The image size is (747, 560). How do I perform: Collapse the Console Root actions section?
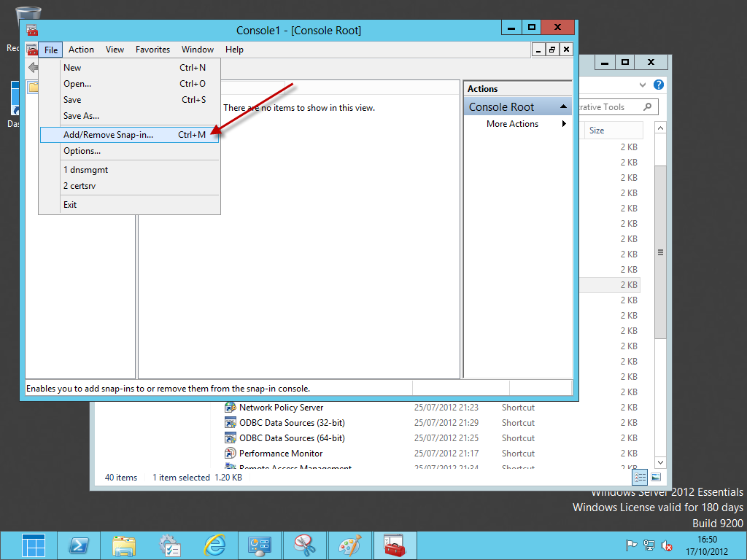pos(564,107)
